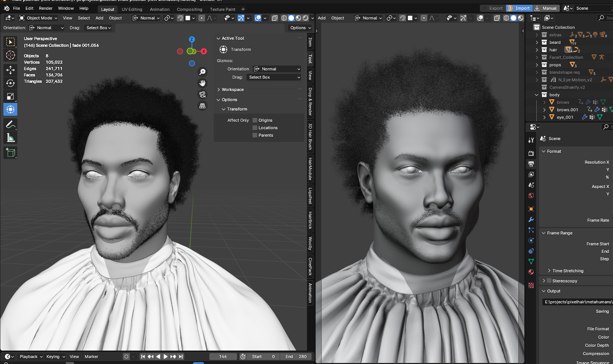The height and width of the screenshot is (364, 613).
Task: Open the View Layer properties tab icon
Action: 531,175
